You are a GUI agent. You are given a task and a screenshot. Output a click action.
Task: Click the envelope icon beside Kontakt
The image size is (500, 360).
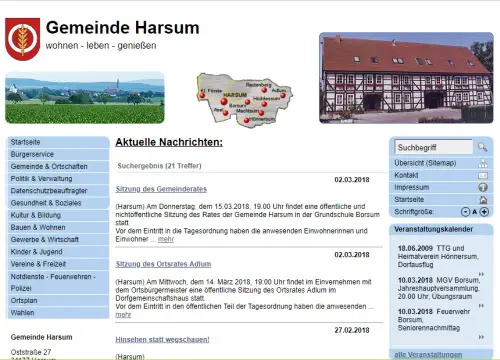coord(483,175)
